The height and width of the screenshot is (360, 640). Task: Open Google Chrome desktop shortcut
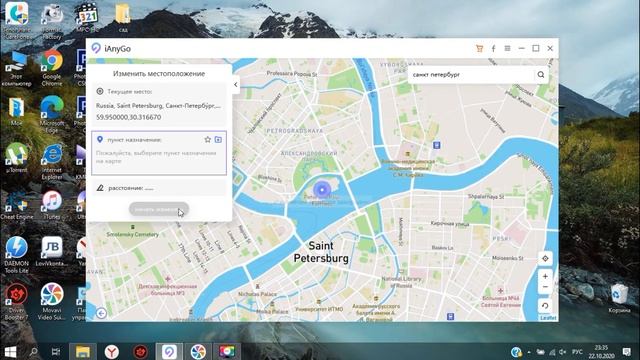coord(52,68)
